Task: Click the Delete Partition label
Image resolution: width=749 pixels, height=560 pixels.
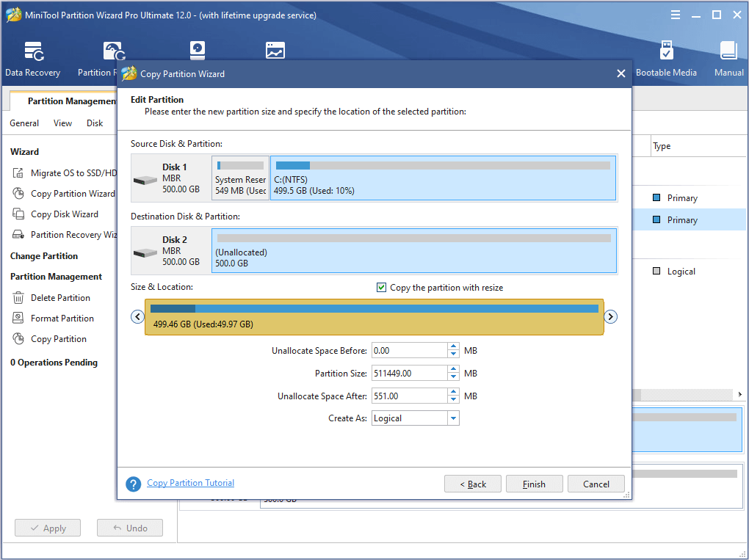Action: (61, 298)
